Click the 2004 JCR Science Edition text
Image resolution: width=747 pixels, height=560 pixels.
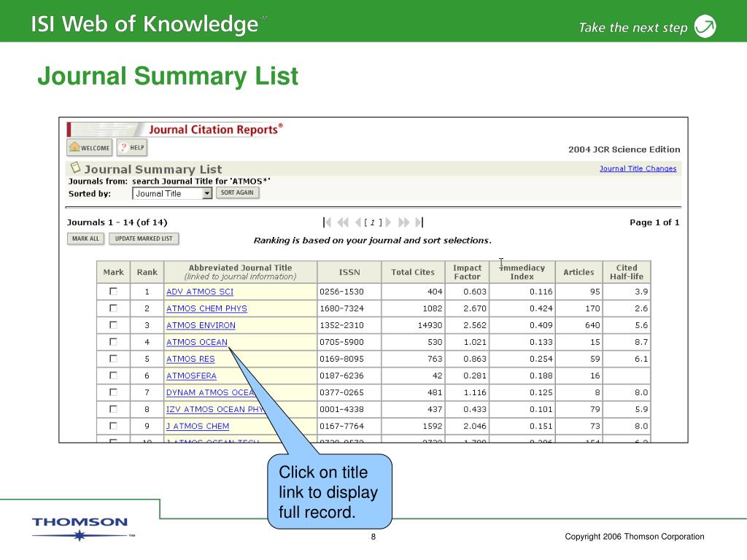point(624,149)
